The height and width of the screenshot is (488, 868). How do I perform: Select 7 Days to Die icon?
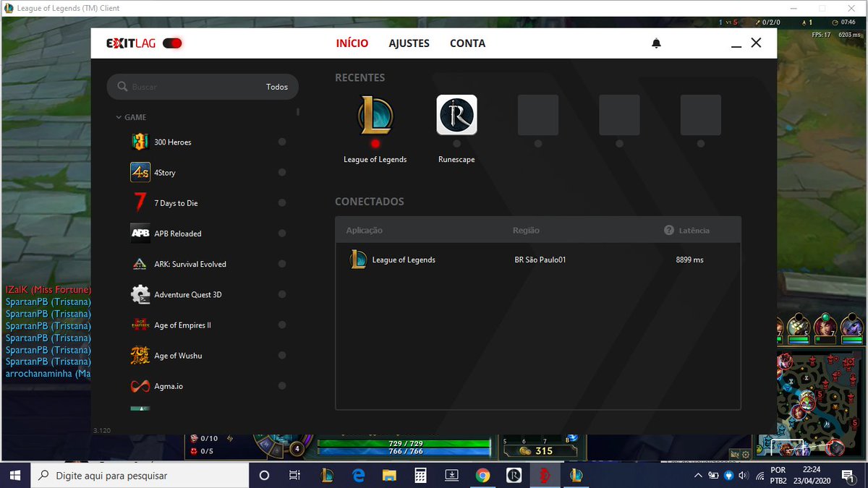click(x=140, y=203)
